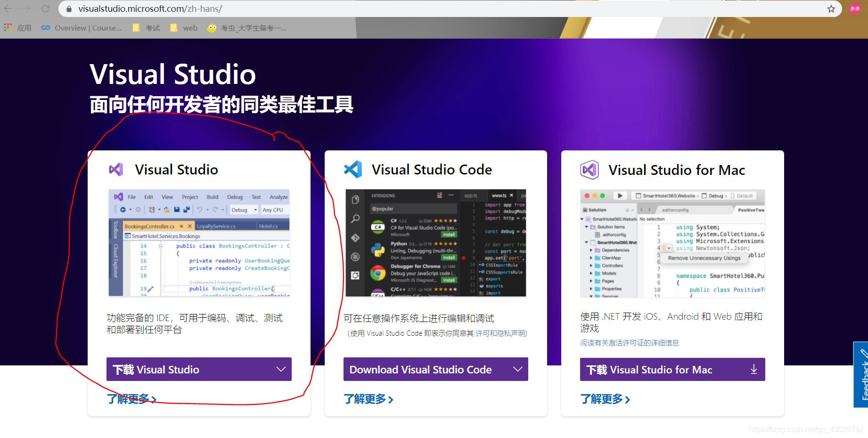This screenshot has height=438, width=868.
Task: Click the browser forward arrow
Action: tap(26, 8)
